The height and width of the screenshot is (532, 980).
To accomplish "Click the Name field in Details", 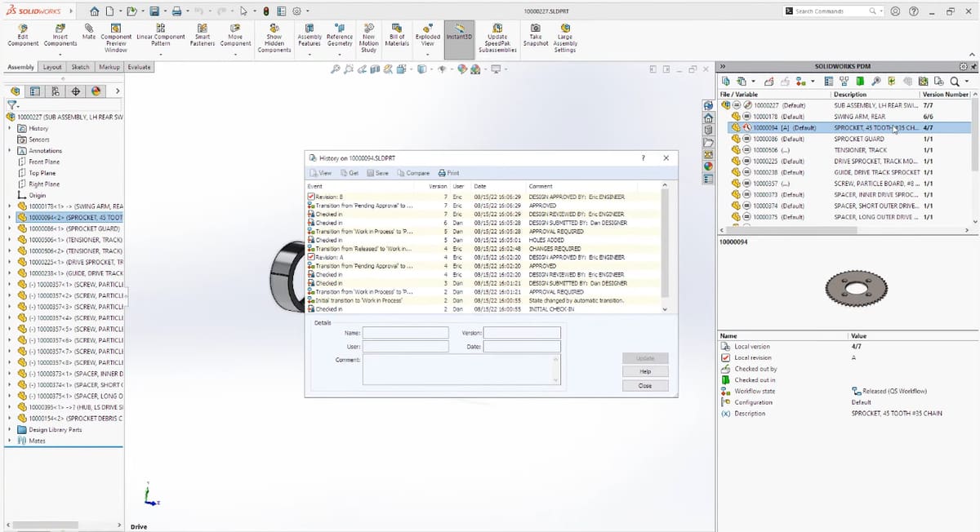I will [406, 333].
